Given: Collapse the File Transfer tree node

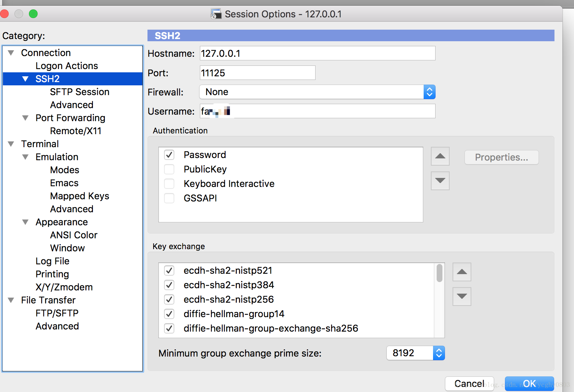Looking at the screenshot, I should 11,300.
